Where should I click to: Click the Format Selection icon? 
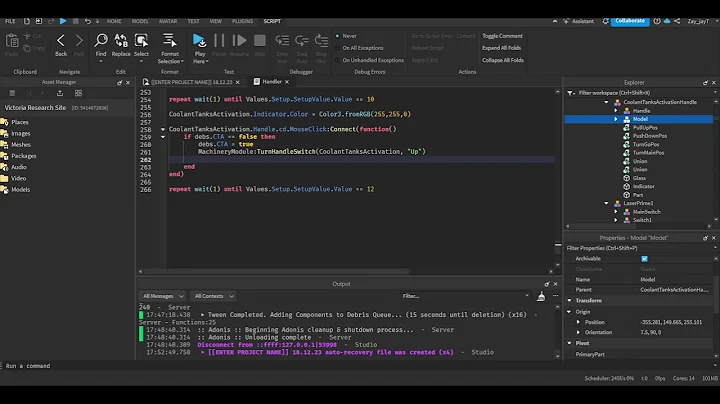coord(169,40)
